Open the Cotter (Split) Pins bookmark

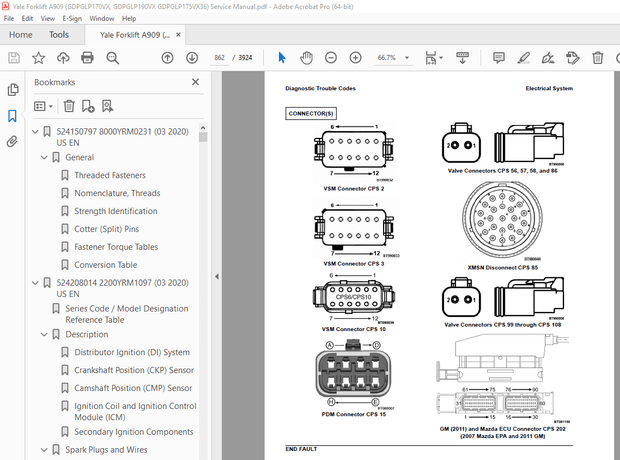click(x=107, y=229)
